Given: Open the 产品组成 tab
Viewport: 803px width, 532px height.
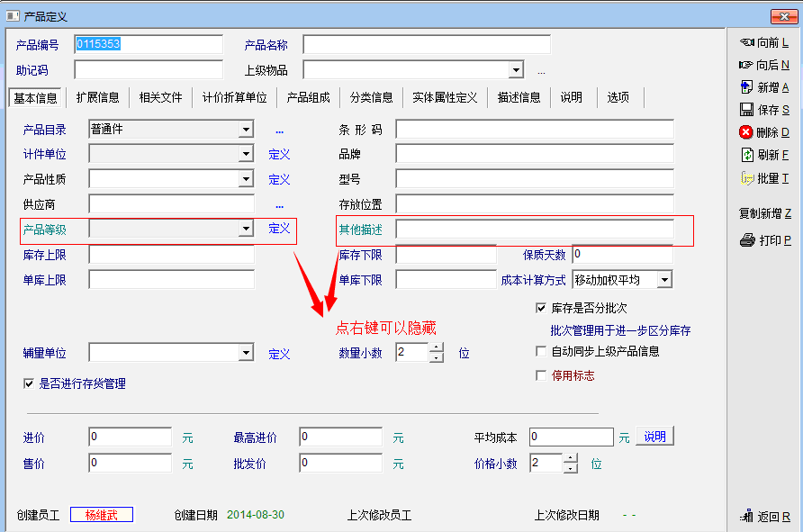Looking at the screenshot, I should 308,97.
